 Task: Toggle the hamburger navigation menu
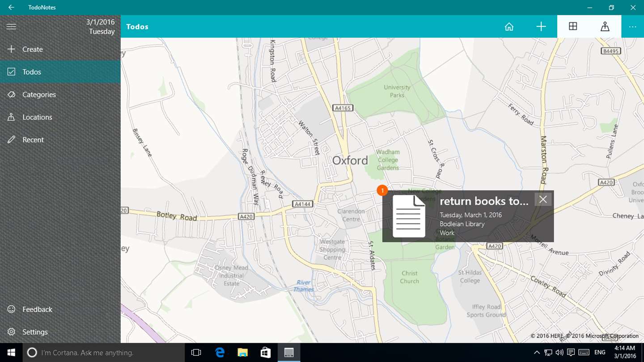pos(11,27)
